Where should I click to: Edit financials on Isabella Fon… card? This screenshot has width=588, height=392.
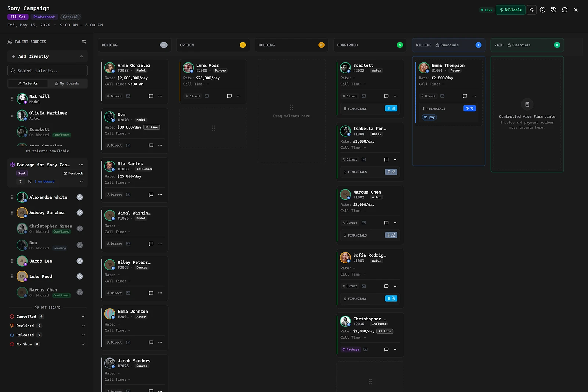pyautogui.click(x=391, y=172)
